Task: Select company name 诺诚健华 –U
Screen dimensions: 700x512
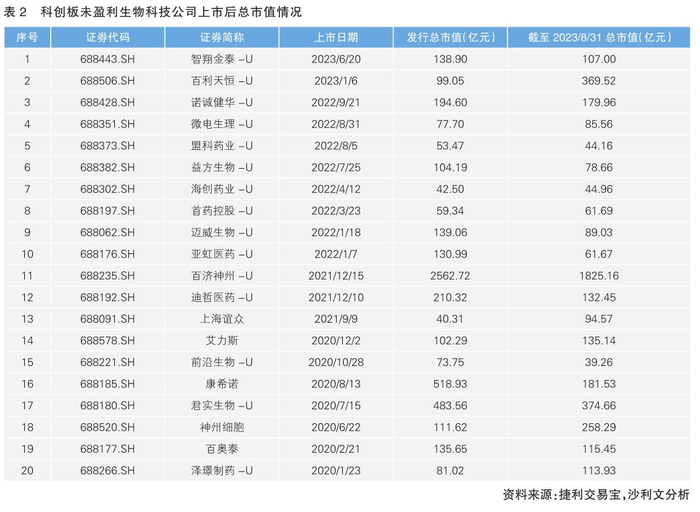Action: pyautogui.click(x=222, y=103)
